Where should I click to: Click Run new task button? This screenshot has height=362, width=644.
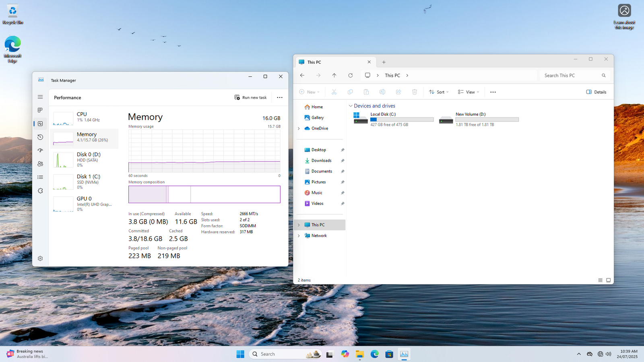[251, 97]
